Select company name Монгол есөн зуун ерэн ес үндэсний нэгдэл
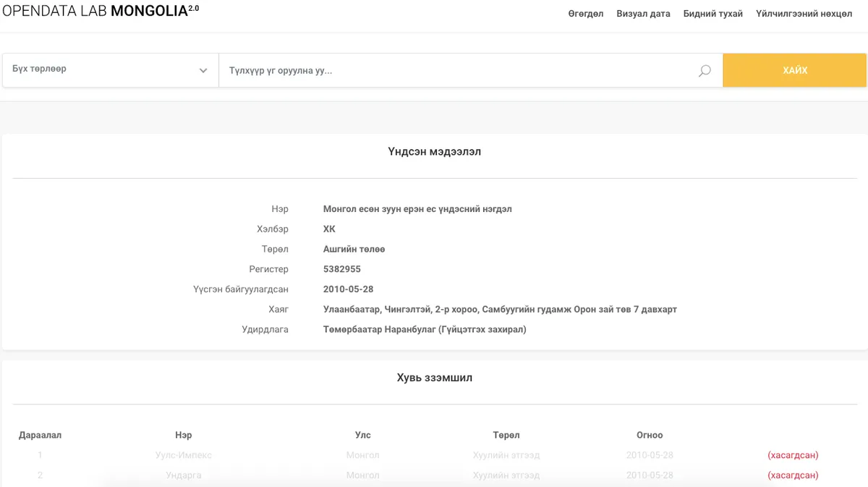Viewport: 868px width, 487px height. click(417, 209)
